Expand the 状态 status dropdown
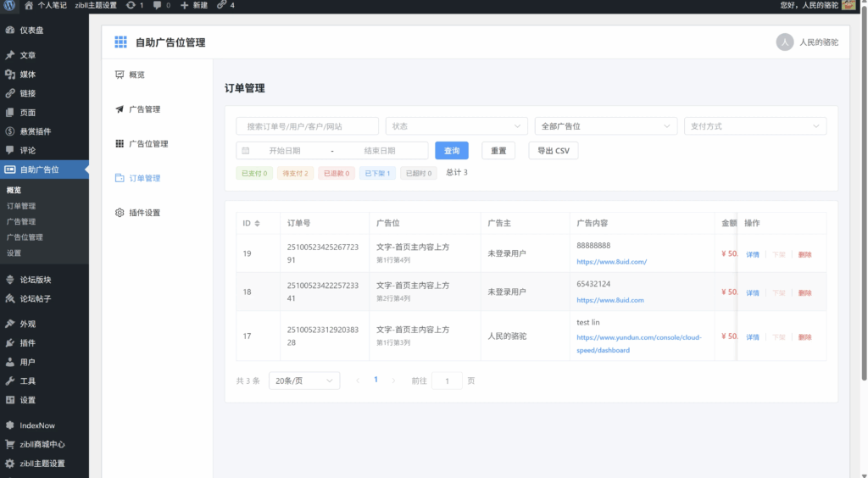The width and height of the screenshot is (868, 478). pos(456,126)
